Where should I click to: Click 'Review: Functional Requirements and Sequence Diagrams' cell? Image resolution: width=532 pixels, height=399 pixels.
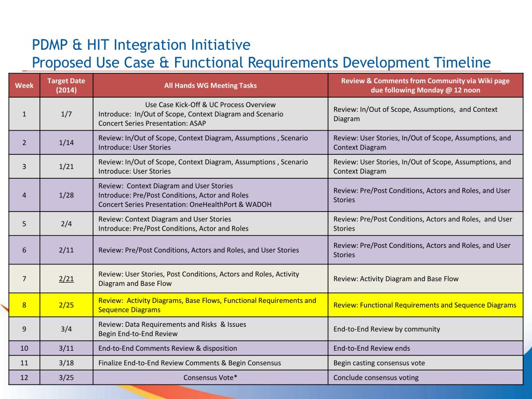pos(425,305)
